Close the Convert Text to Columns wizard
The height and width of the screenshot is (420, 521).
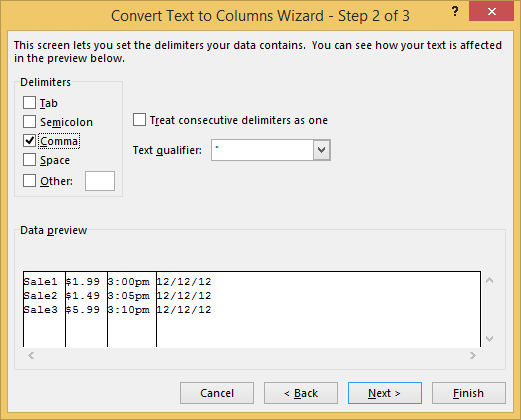(491, 12)
